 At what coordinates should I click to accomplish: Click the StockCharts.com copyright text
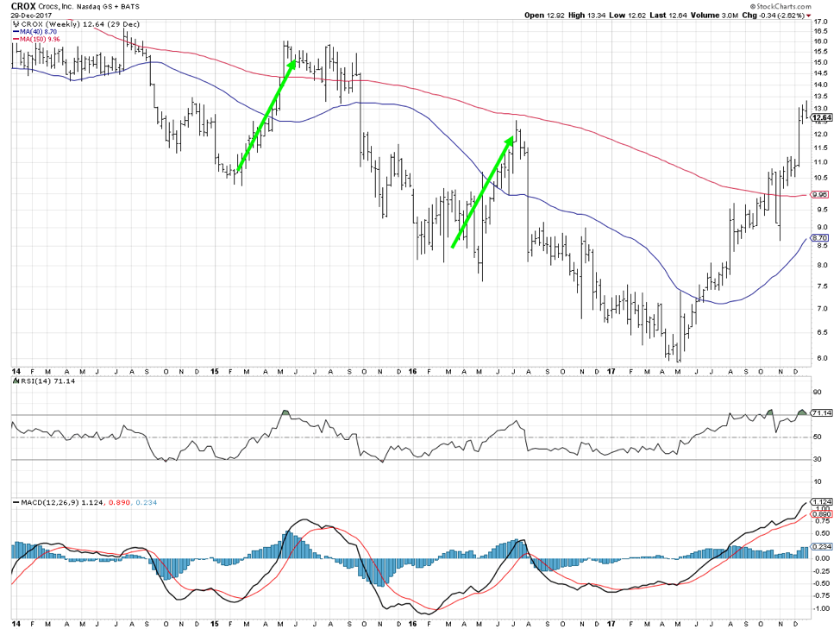point(780,6)
